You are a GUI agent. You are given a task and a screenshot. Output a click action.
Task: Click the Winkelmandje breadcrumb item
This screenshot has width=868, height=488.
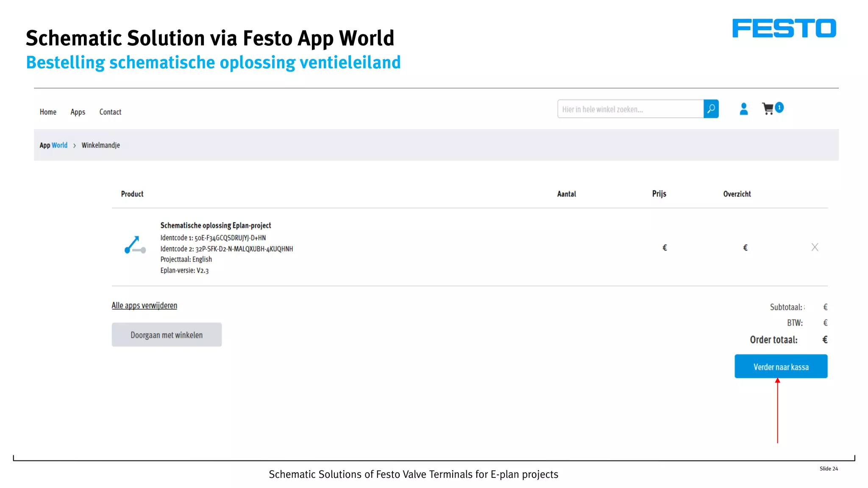point(100,145)
